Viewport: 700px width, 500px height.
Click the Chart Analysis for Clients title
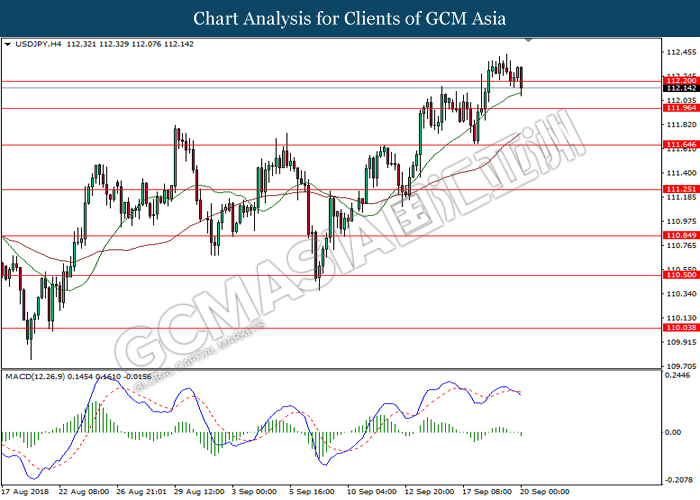coord(350,18)
